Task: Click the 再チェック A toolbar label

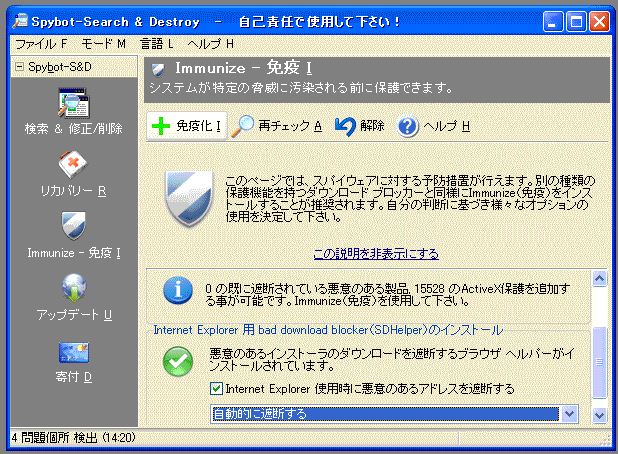Action: tap(290, 126)
